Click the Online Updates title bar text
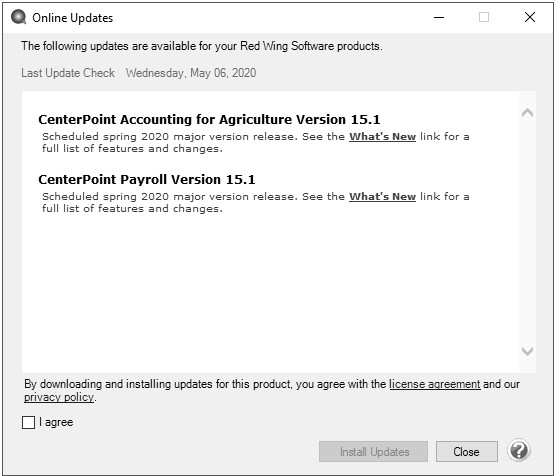This screenshot has width=557, height=476. point(72,18)
